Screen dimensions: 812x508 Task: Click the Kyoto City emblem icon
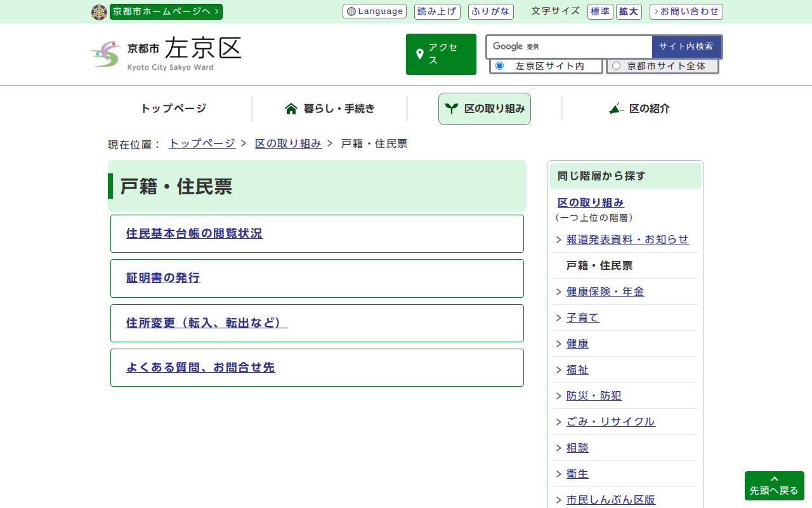coord(99,12)
